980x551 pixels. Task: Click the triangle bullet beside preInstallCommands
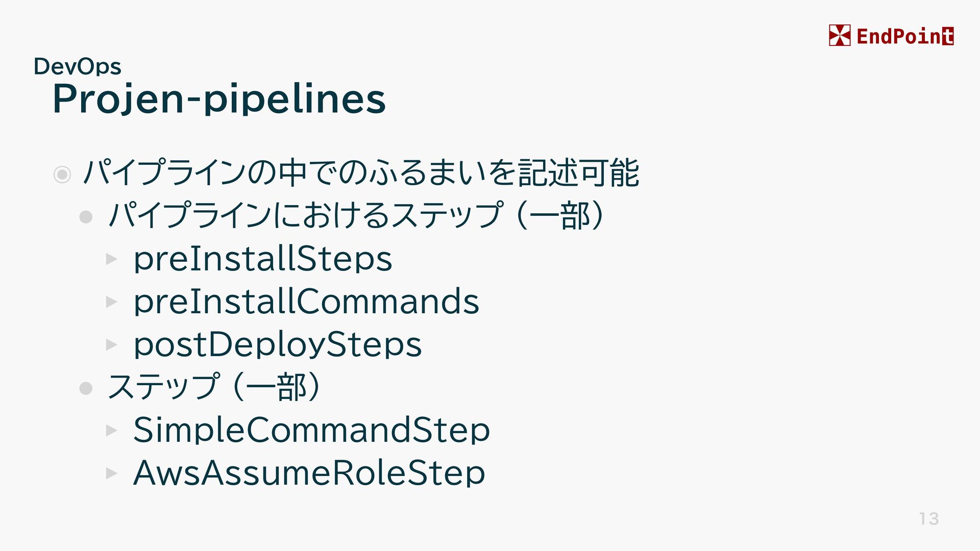(111, 302)
